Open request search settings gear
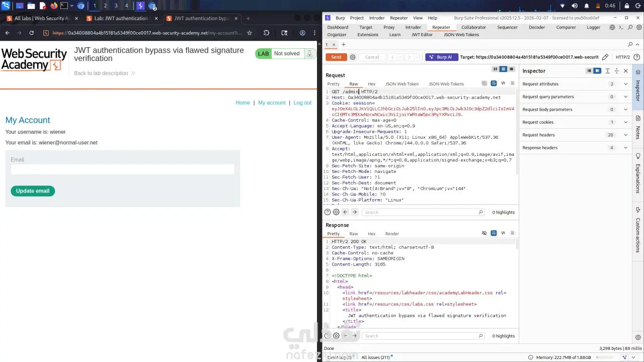Viewport: 644px width, 362px height. point(336,212)
